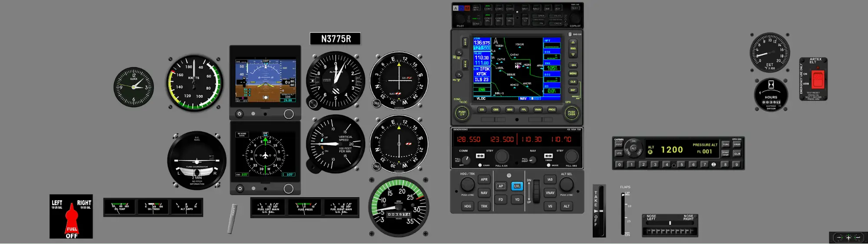
Task: Select the autopilot VNAV mode
Action: coord(550,193)
